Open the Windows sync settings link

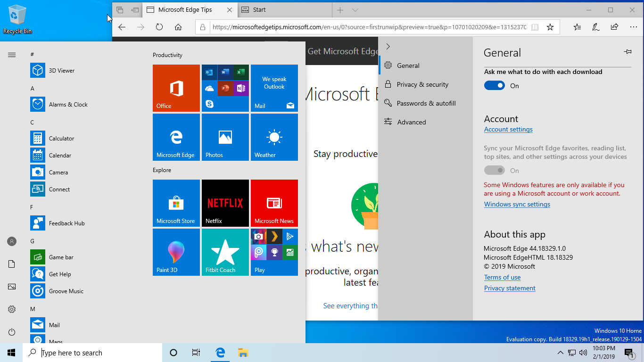[x=517, y=204]
